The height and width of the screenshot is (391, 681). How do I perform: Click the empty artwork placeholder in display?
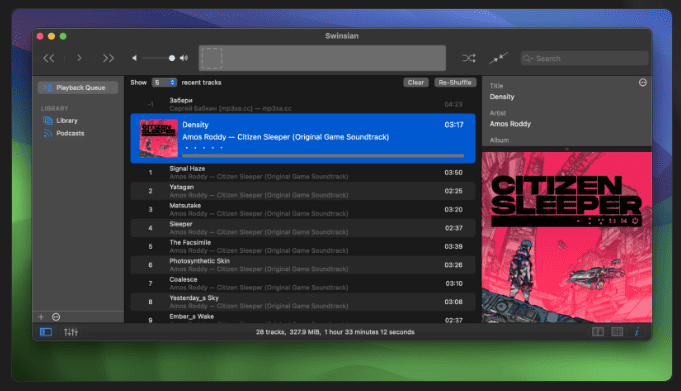[x=212, y=58]
